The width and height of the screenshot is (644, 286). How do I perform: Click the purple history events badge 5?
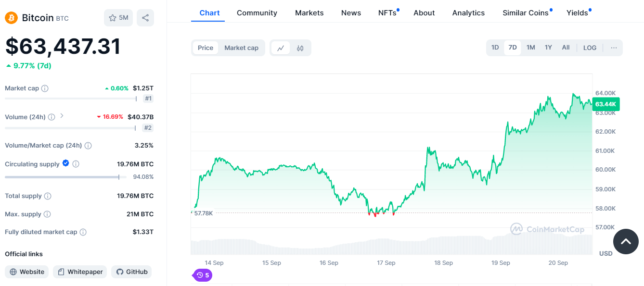[203, 275]
